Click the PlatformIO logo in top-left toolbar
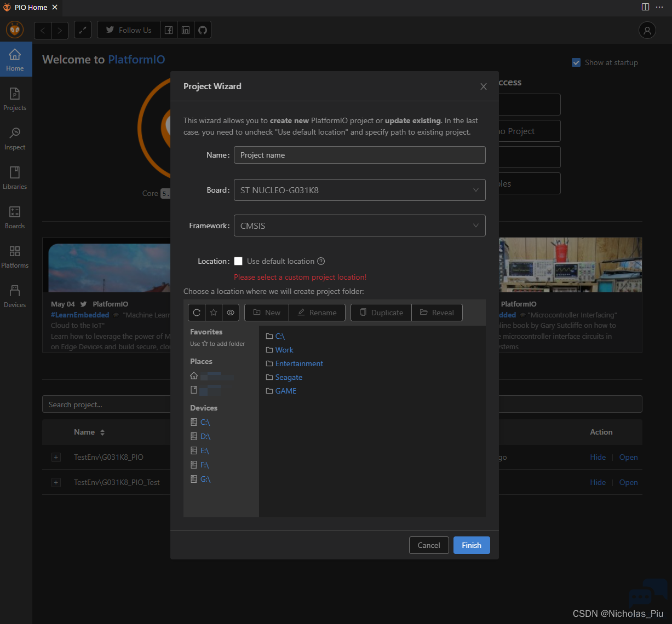The image size is (672, 624). [15, 30]
